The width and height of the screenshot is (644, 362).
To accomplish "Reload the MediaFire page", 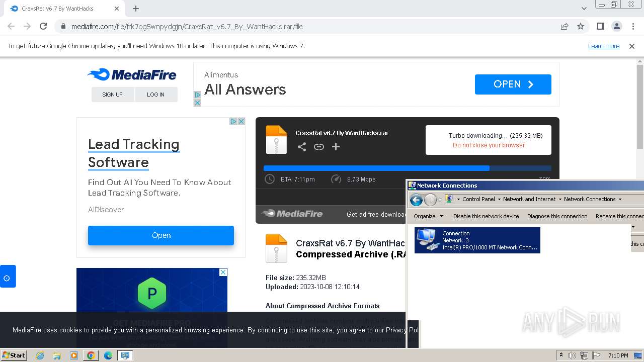I will (x=43, y=26).
